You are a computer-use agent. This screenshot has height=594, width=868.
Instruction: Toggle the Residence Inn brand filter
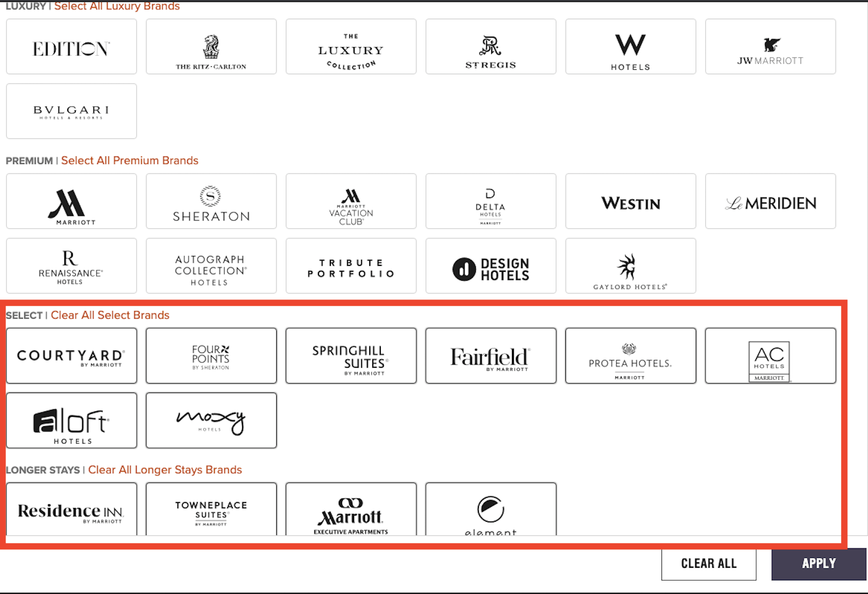(71, 509)
